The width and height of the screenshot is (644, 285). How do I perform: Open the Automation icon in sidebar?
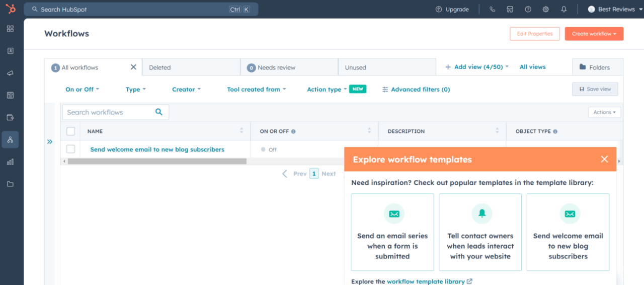[10, 139]
